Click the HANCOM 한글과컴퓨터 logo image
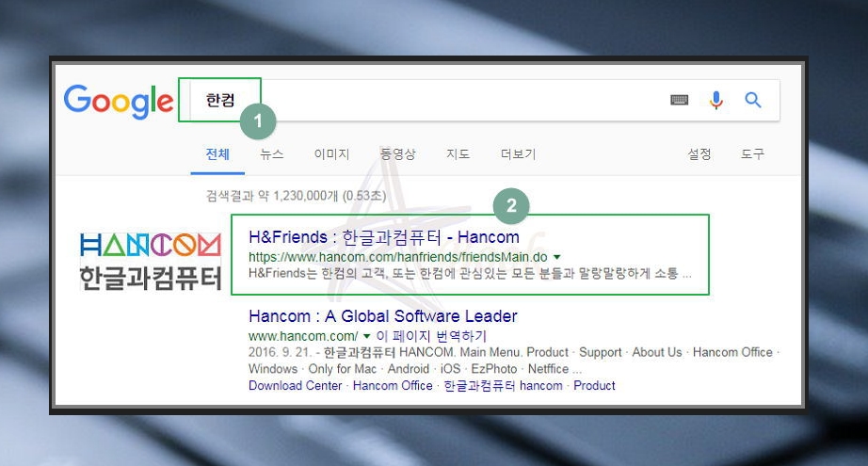This screenshot has width=868, height=466. pos(151,261)
